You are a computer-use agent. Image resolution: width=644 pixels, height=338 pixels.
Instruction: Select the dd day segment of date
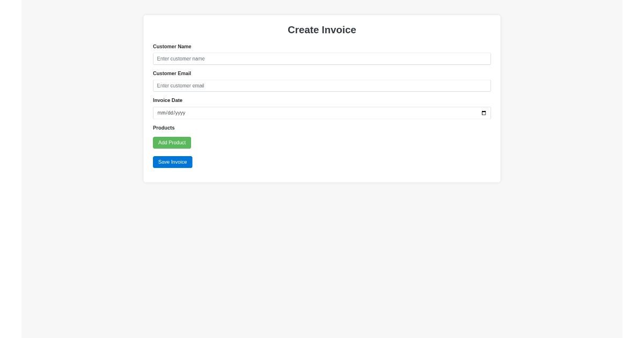tap(171, 113)
